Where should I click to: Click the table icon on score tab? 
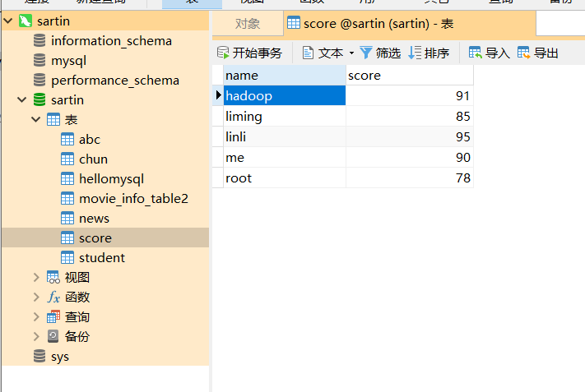(294, 23)
